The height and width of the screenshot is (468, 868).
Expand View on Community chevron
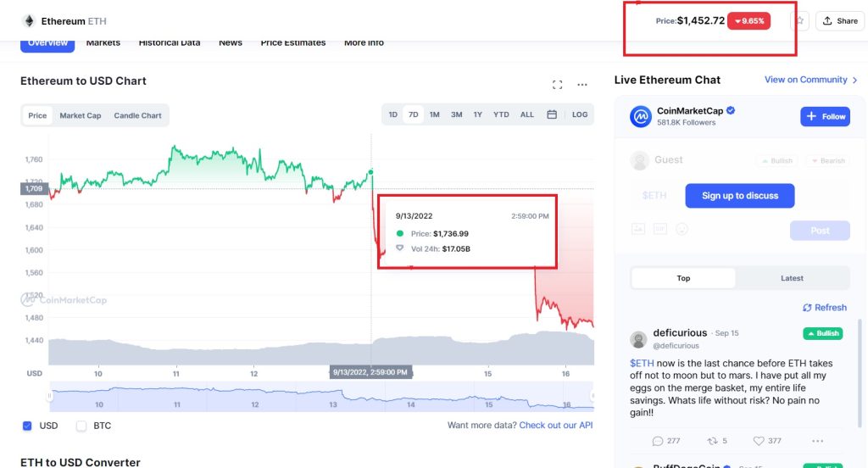[855, 81]
